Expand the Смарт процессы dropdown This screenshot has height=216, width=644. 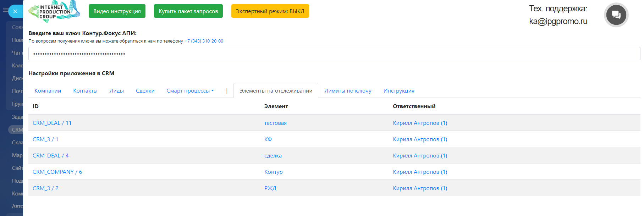[x=190, y=91]
